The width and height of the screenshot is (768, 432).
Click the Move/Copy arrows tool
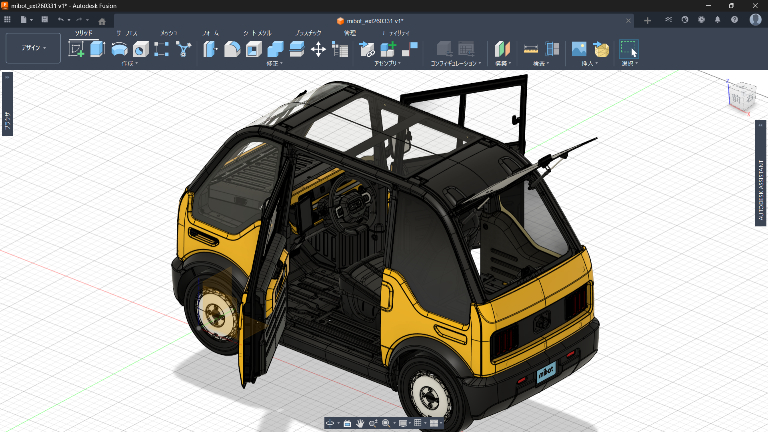[x=318, y=49]
